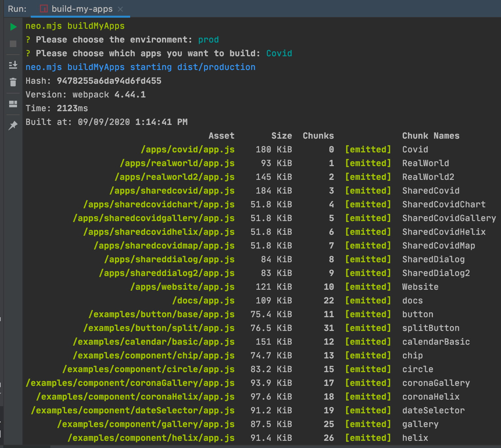This screenshot has width=501, height=448.
Task: Click the 2123ms build time value
Action: (73, 108)
